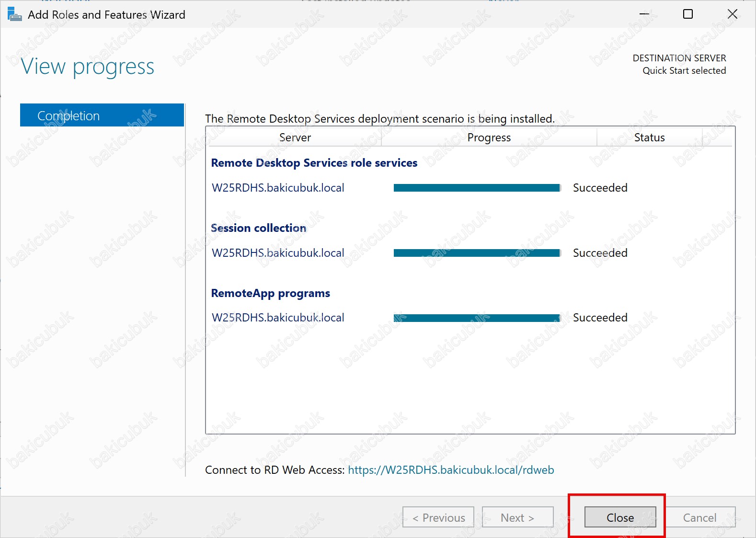This screenshot has width=756, height=538.
Task: Click the server name under Session collection
Action: [278, 253]
